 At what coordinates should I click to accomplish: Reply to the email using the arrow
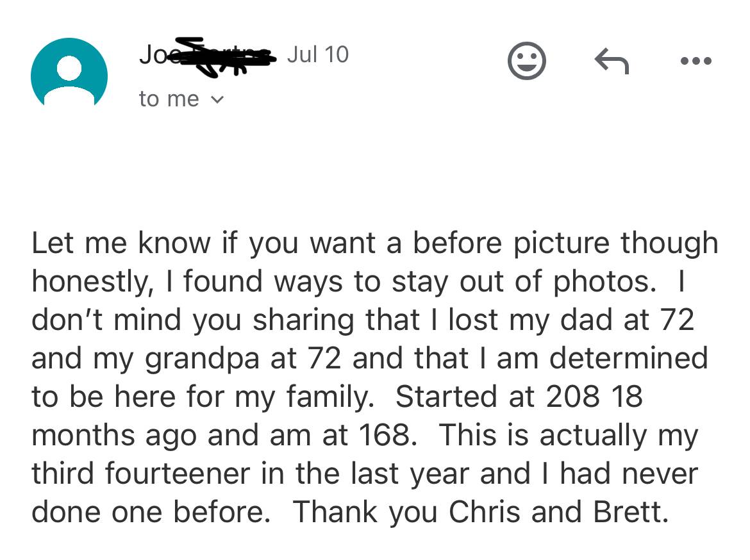pos(612,62)
